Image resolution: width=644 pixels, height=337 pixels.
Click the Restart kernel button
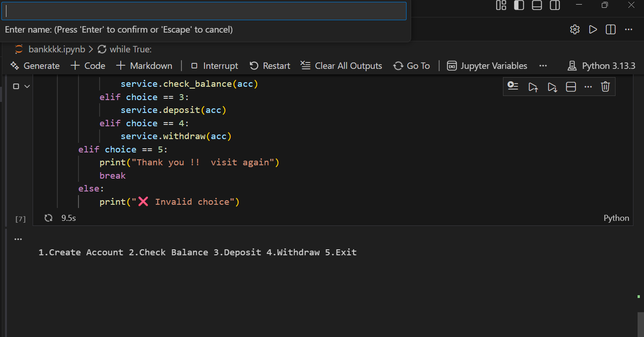270,66
